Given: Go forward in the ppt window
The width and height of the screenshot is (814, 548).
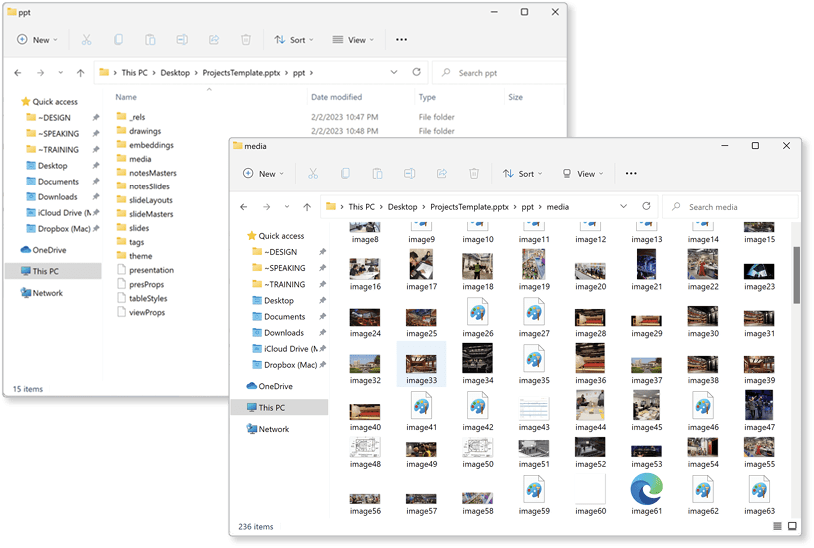Looking at the screenshot, I should click(40, 73).
